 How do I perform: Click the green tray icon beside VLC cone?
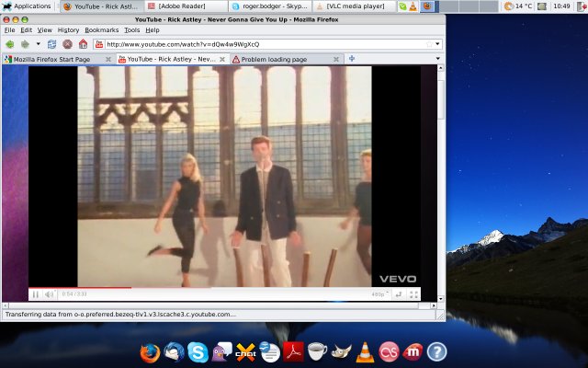click(402, 6)
